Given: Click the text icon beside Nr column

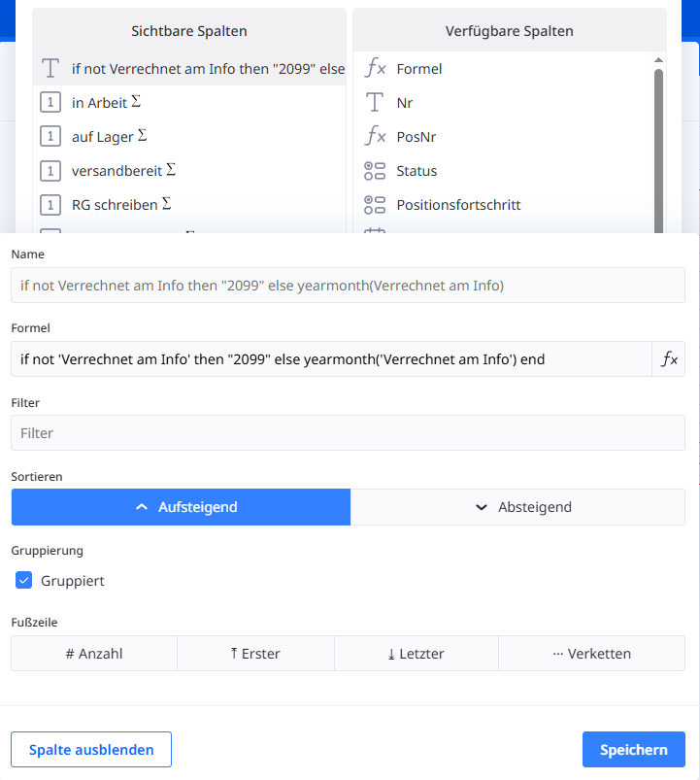Looking at the screenshot, I should click(x=375, y=103).
